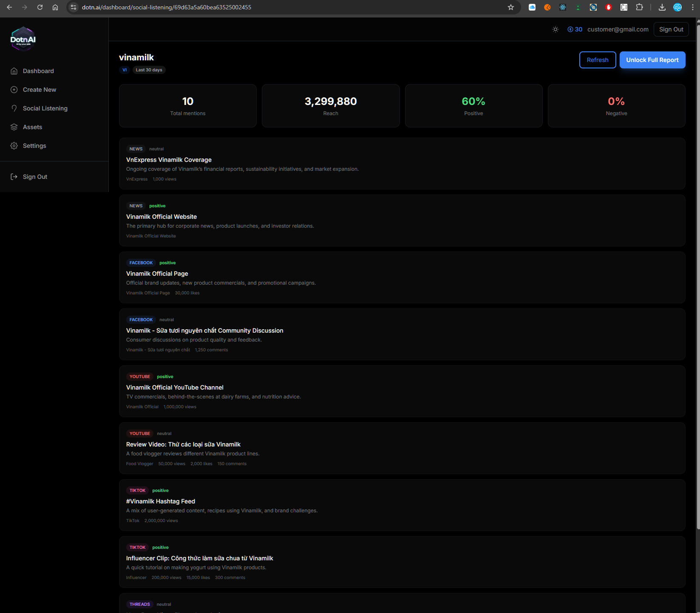700x613 pixels.
Task: Click the Assets layers icon
Action: click(14, 127)
